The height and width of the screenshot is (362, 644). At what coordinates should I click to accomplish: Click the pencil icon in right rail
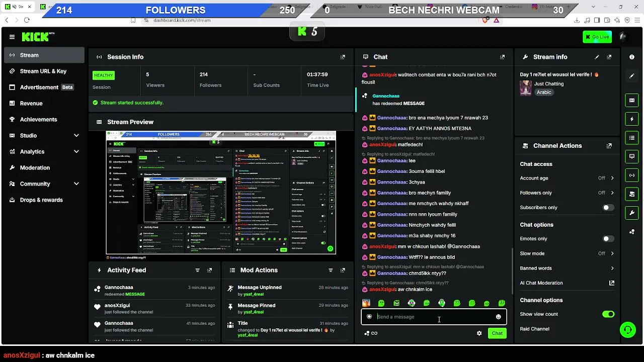[x=632, y=76]
